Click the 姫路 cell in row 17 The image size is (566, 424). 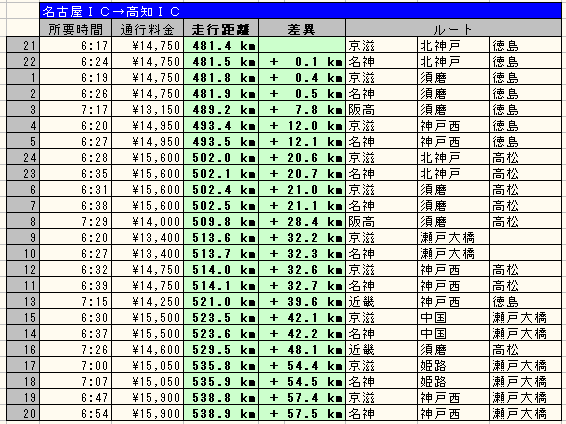click(x=453, y=365)
